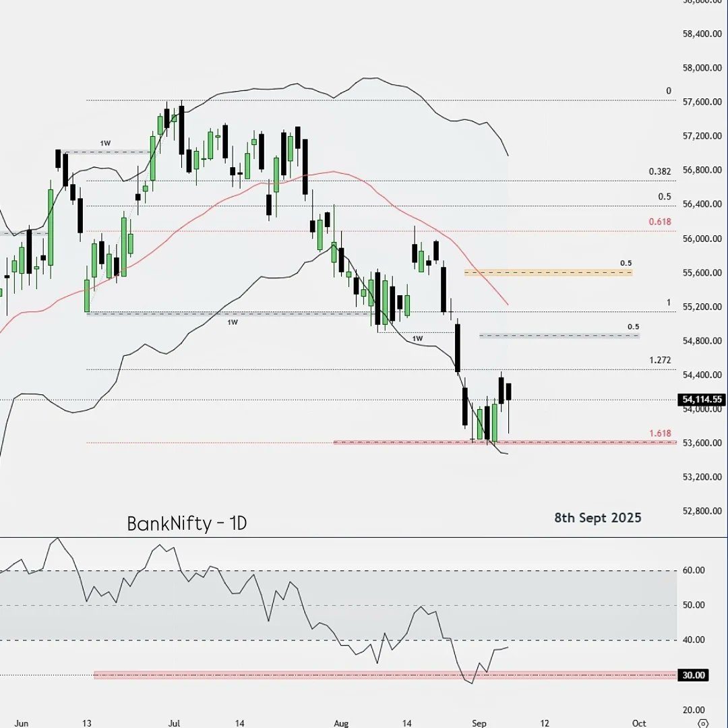The image size is (728, 728).
Task: Click the 58,400.00 price axis label
Action: tap(702, 34)
